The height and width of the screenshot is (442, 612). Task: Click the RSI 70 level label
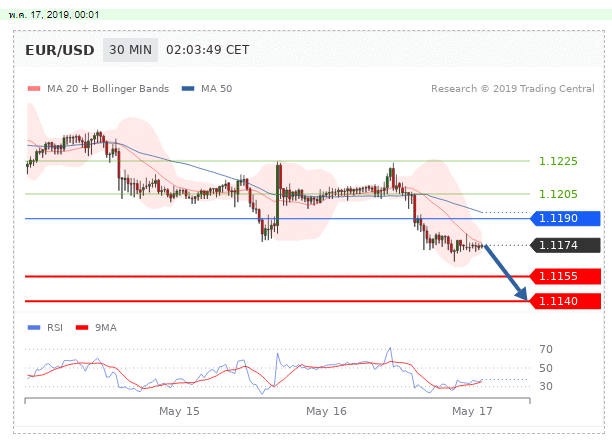546,349
